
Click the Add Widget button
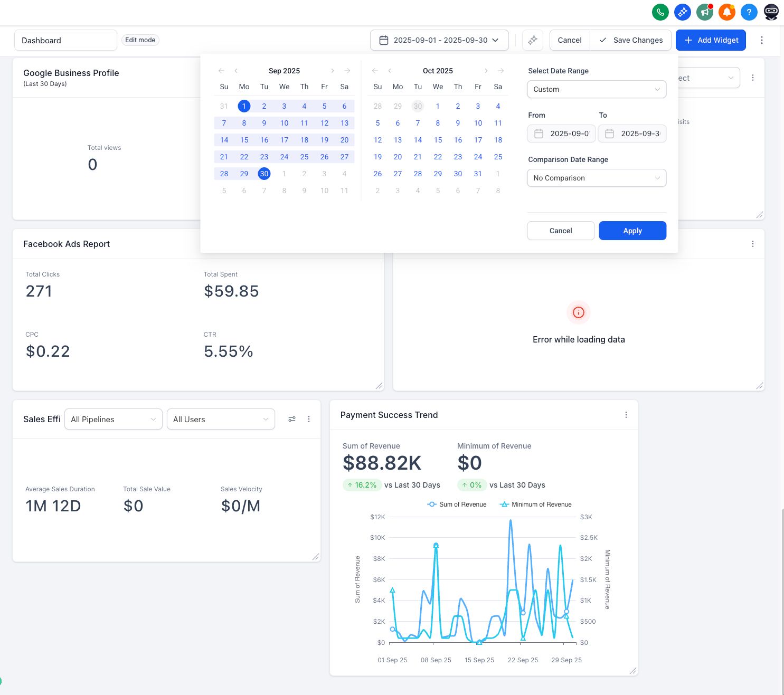[x=710, y=40]
